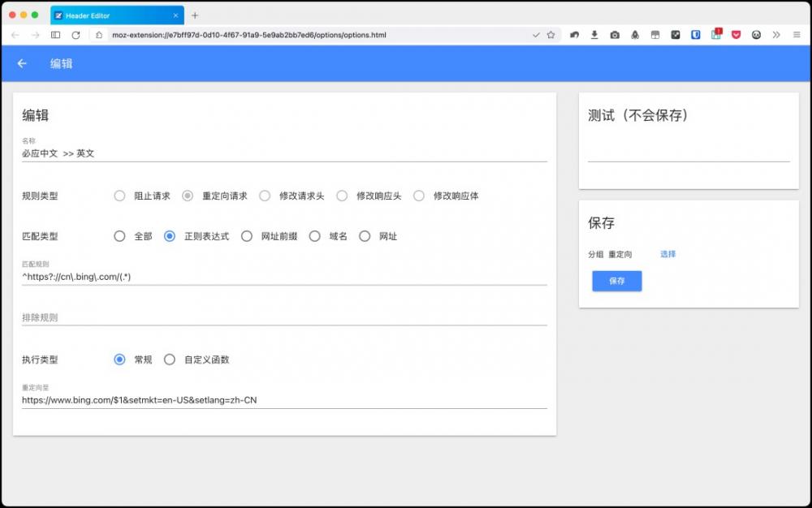Reload the page
This screenshot has height=508, width=812.
point(76,35)
